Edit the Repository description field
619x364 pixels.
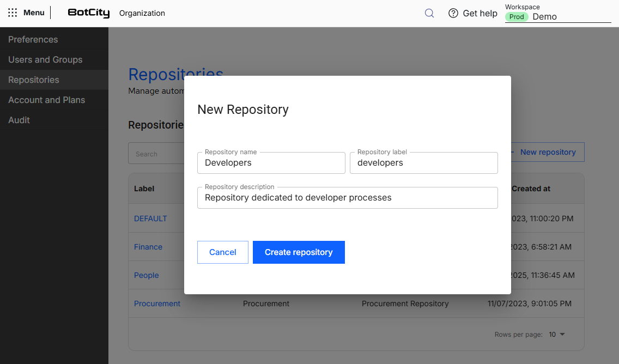click(x=348, y=197)
